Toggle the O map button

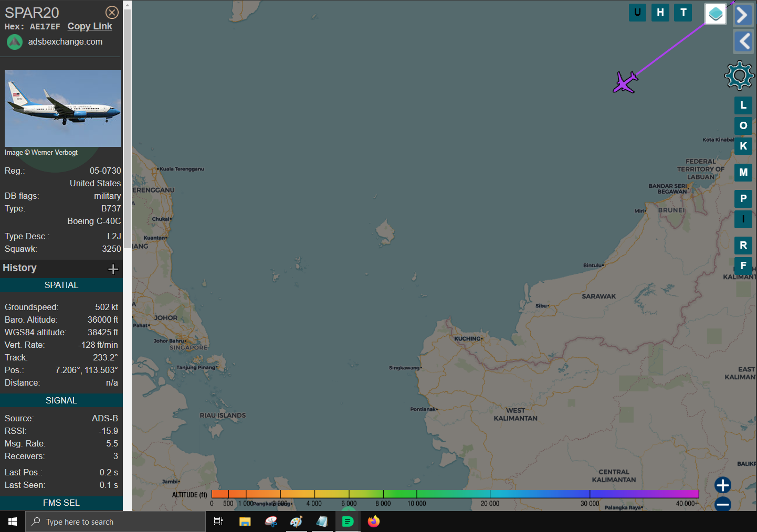pyautogui.click(x=743, y=126)
